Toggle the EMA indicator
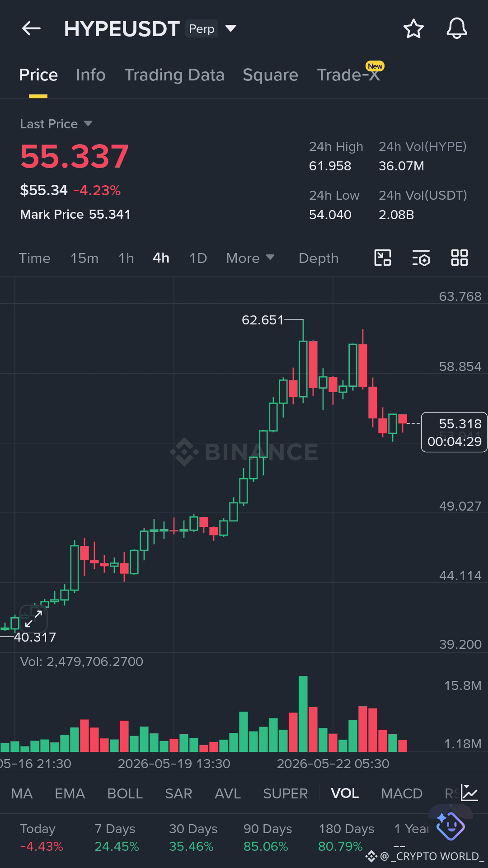The width and height of the screenshot is (488, 868). pyautogui.click(x=70, y=793)
